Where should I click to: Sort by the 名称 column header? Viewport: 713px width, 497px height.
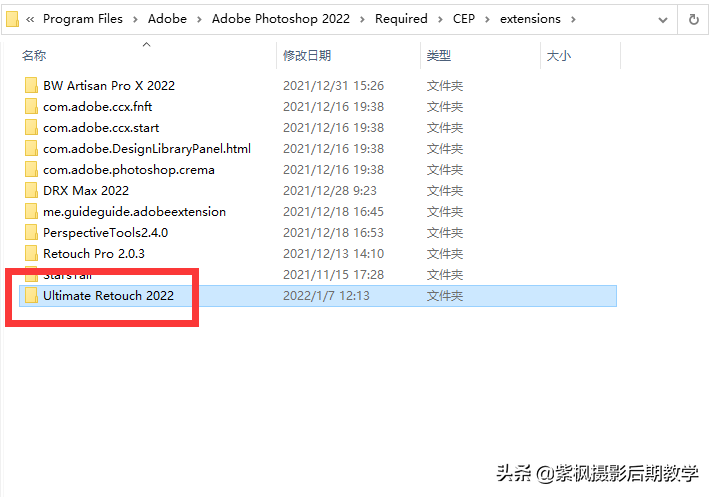click(x=34, y=55)
